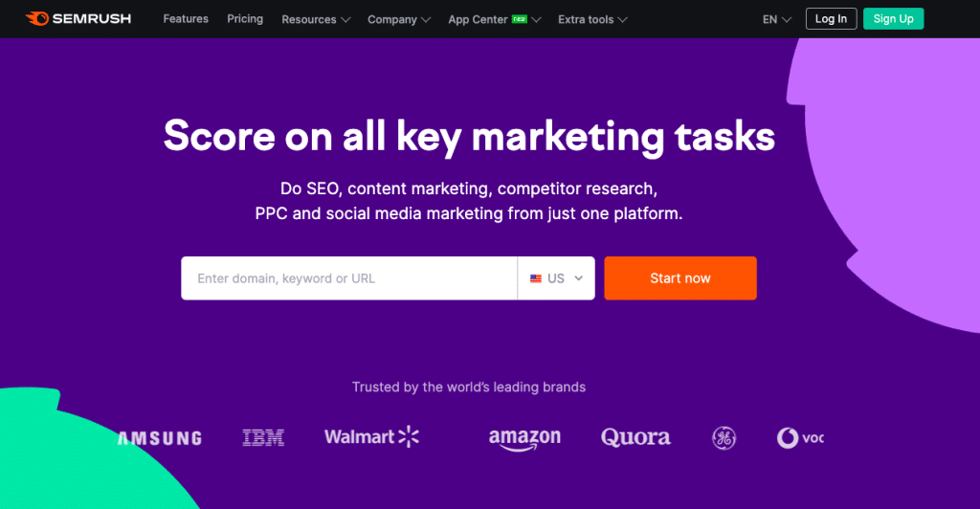Open the App Center dropdown
Screen dimensions: 980x509
(x=494, y=19)
